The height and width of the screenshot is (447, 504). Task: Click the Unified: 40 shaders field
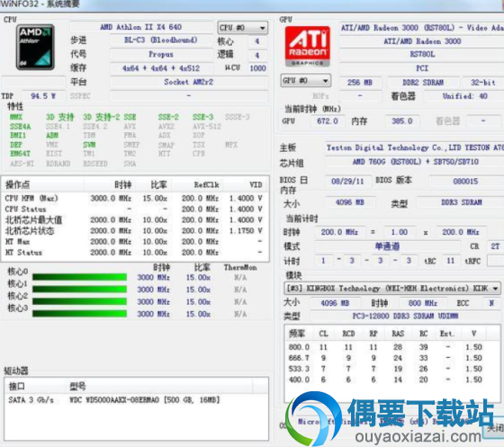464,96
